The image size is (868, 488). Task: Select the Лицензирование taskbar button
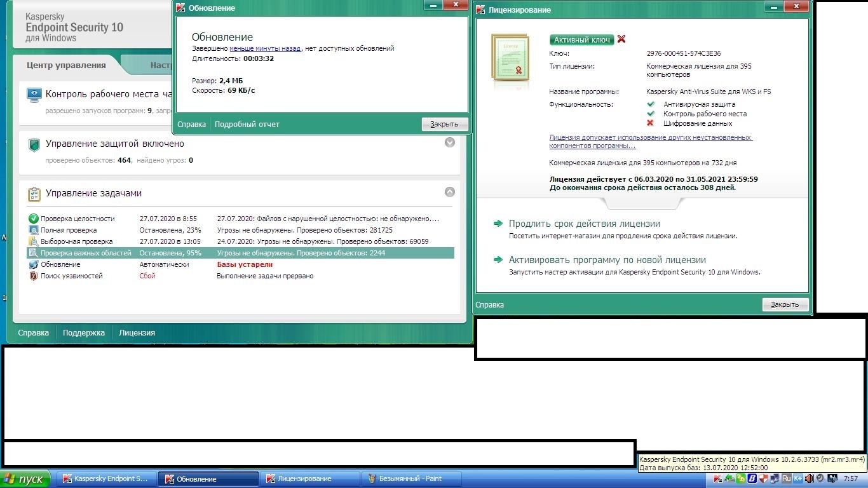point(310,479)
